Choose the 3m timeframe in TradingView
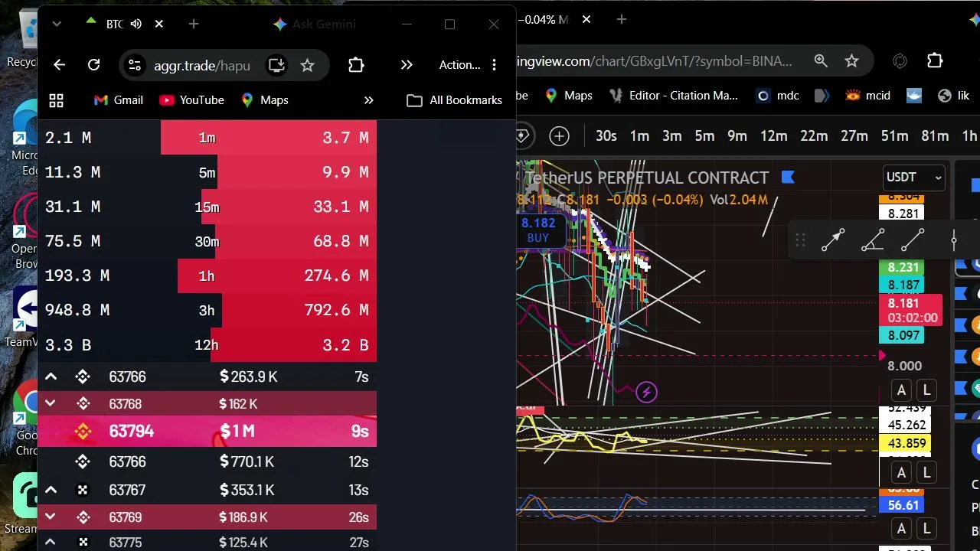 click(x=671, y=135)
